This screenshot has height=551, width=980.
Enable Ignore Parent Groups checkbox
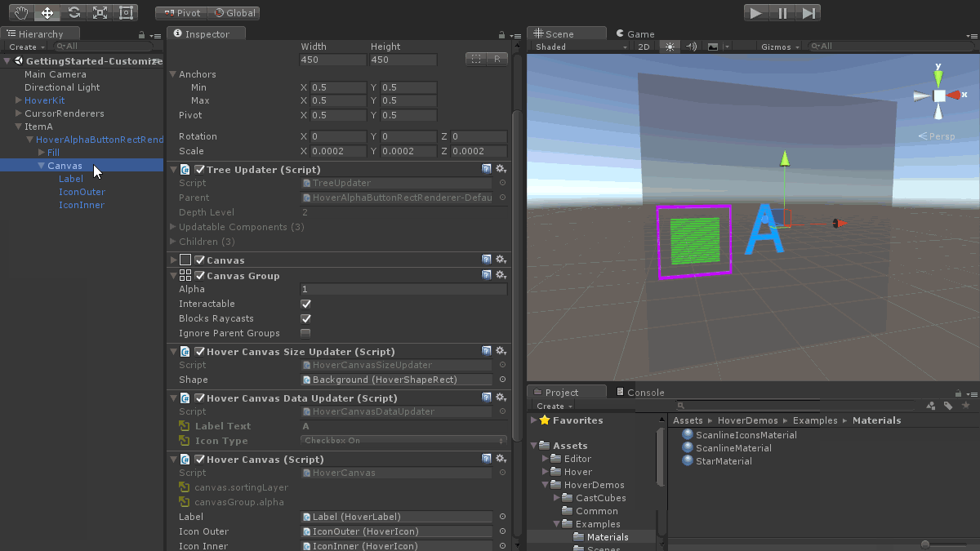305,333
